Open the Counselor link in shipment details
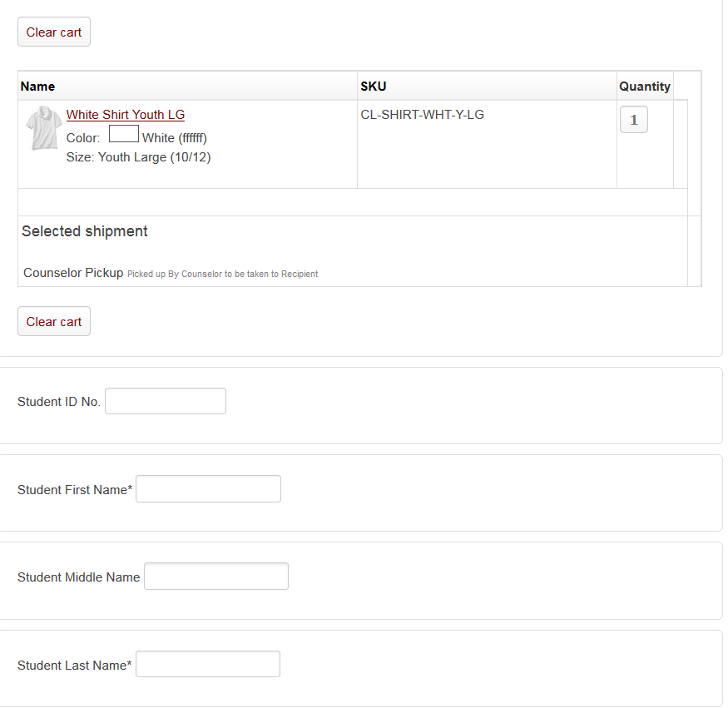728x708 pixels. click(x=201, y=274)
